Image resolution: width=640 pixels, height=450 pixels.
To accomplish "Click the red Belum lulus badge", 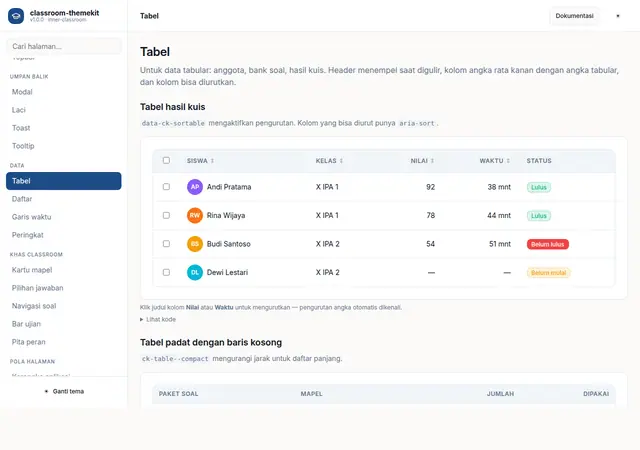I will click(x=547, y=244).
